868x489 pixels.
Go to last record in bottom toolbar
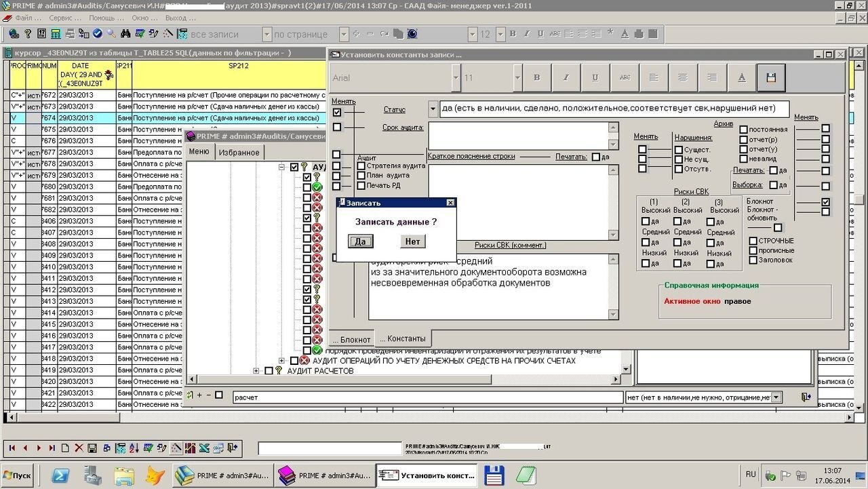pos(52,448)
